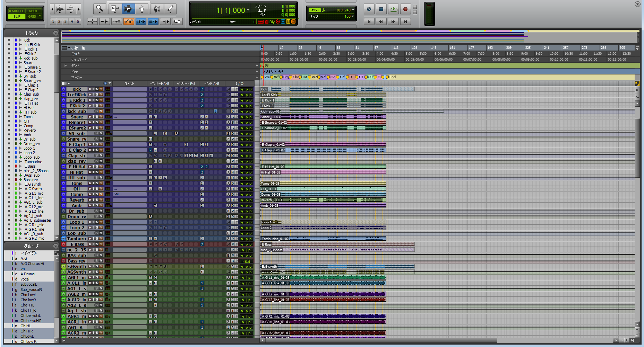
Task: Select the A.G Chorus Hi group
Action: tap(32, 264)
